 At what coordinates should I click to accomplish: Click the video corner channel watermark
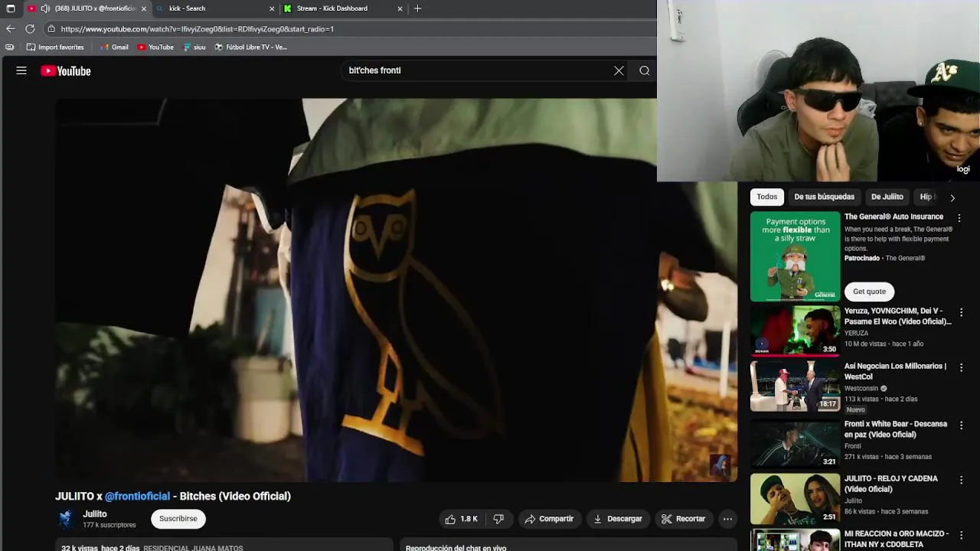click(x=720, y=465)
